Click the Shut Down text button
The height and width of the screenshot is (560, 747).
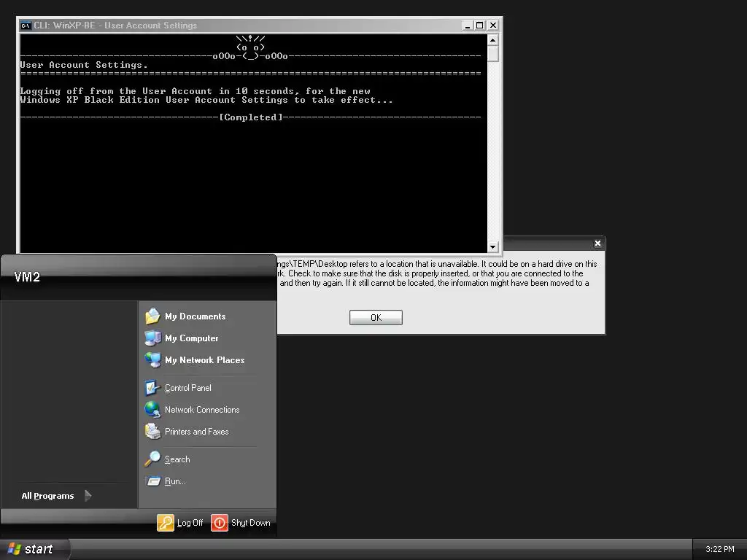point(251,523)
